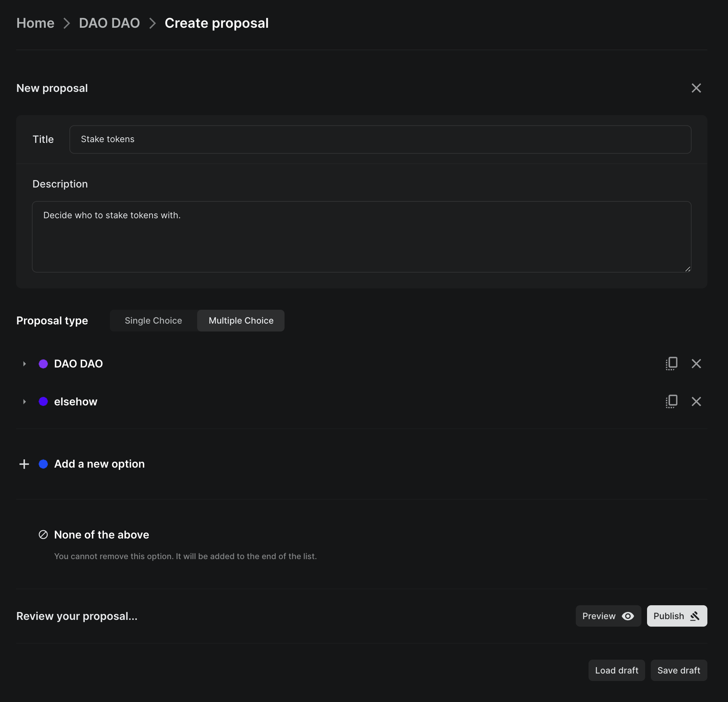Click the None of the above icon
The width and height of the screenshot is (728, 702).
43,534
